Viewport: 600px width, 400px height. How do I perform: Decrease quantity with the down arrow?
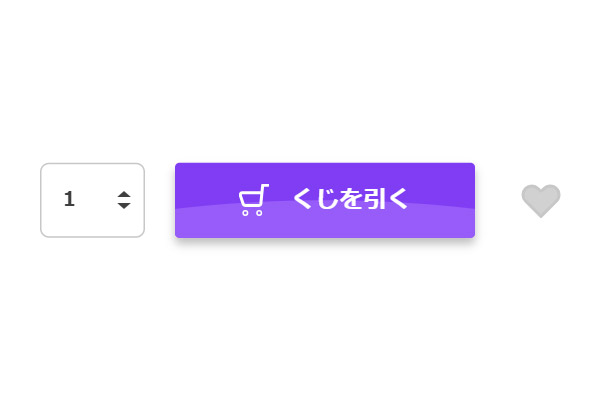coord(124,206)
